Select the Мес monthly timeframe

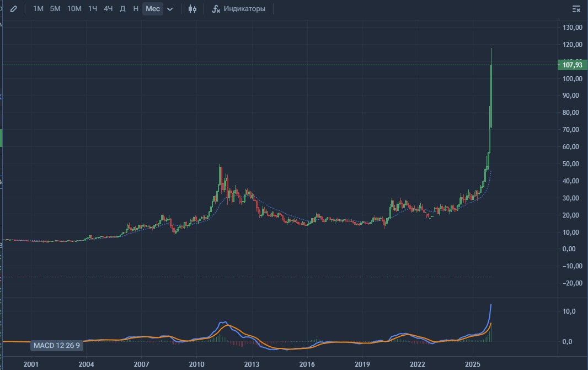click(153, 9)
